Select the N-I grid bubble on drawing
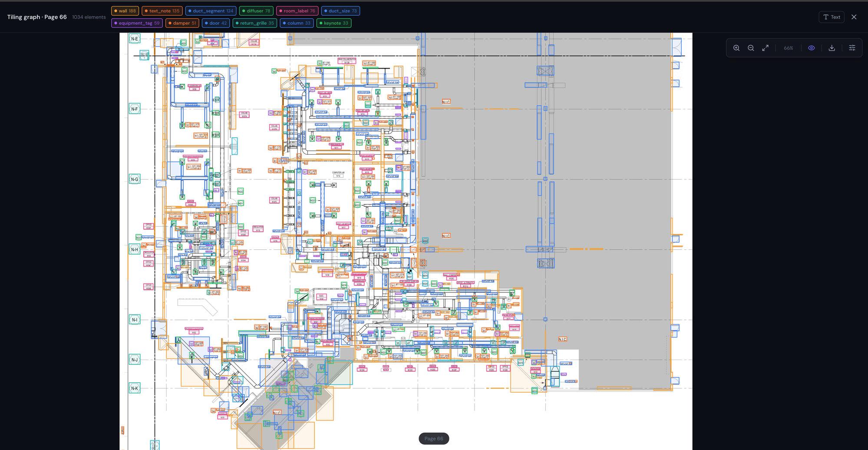Viewport: 868px width, 450px height. (x=135, y=320)
